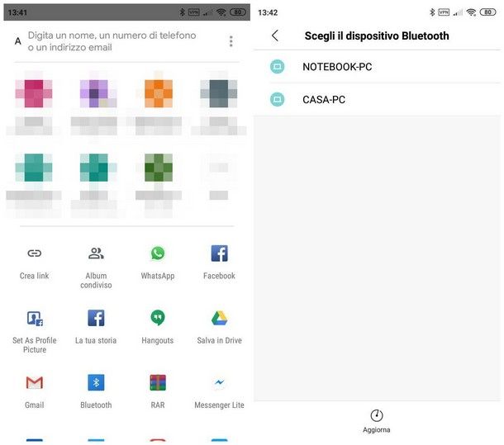
Task: Tap the CASA-PC device icon
Action: pyautogui.click(x=277, y=99)
